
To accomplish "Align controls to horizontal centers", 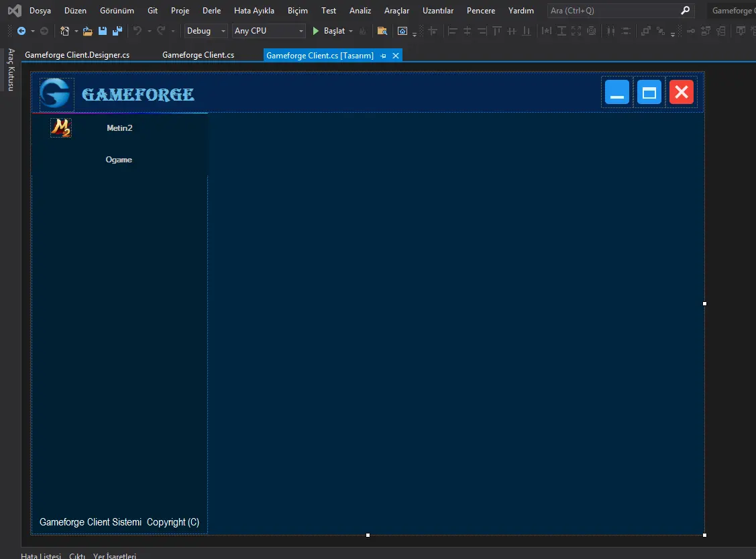I will (467, 31).
